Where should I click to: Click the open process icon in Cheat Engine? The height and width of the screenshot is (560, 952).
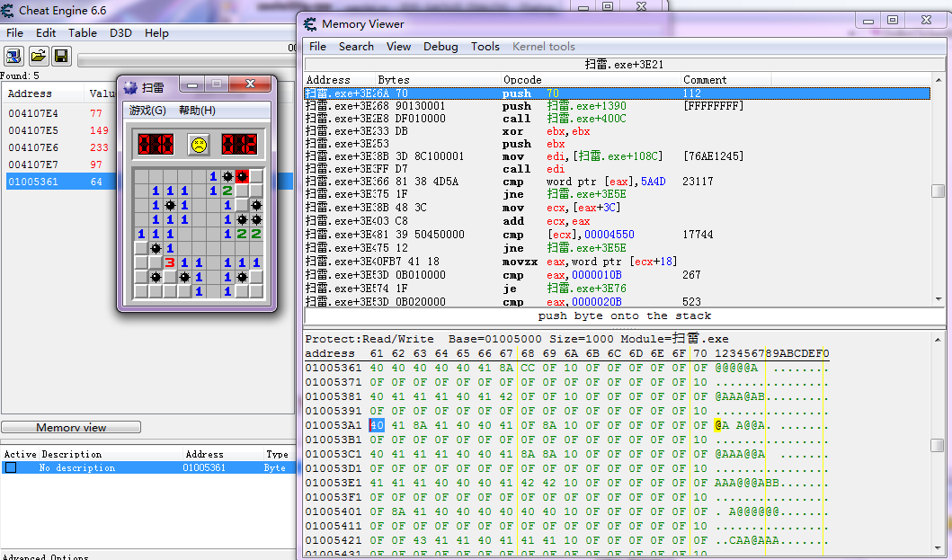(x=14, y=57)
